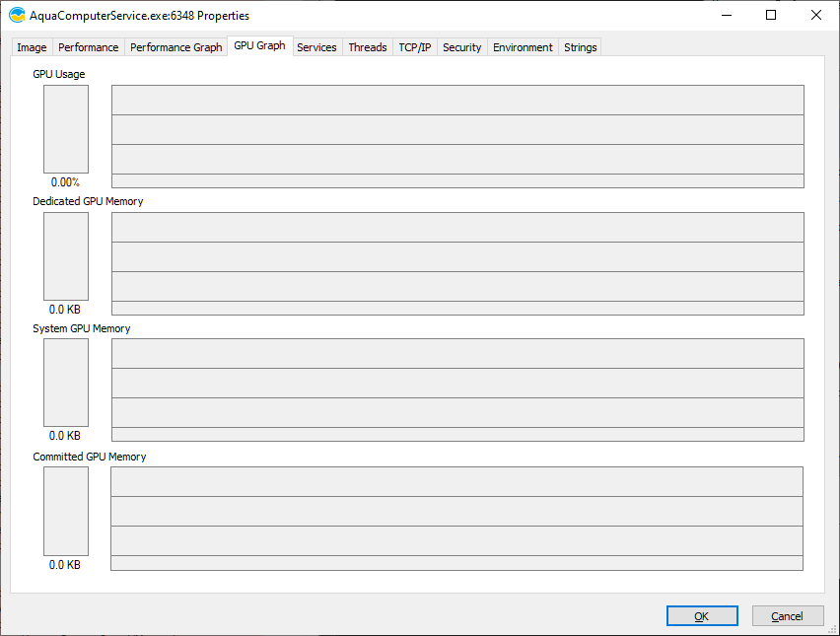Viewport: 840px width, 636px height.
Task: Select the Performance Graph tab
Action: (175, 47)
